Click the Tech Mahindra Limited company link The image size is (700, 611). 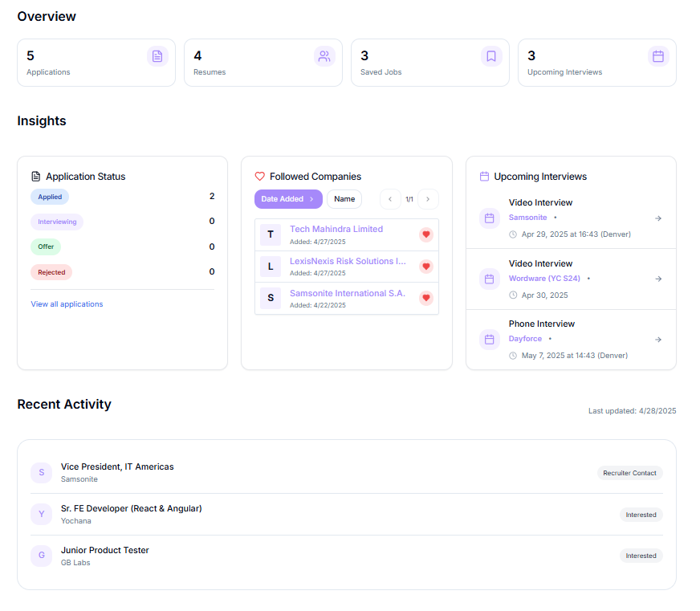click(336, 228)
